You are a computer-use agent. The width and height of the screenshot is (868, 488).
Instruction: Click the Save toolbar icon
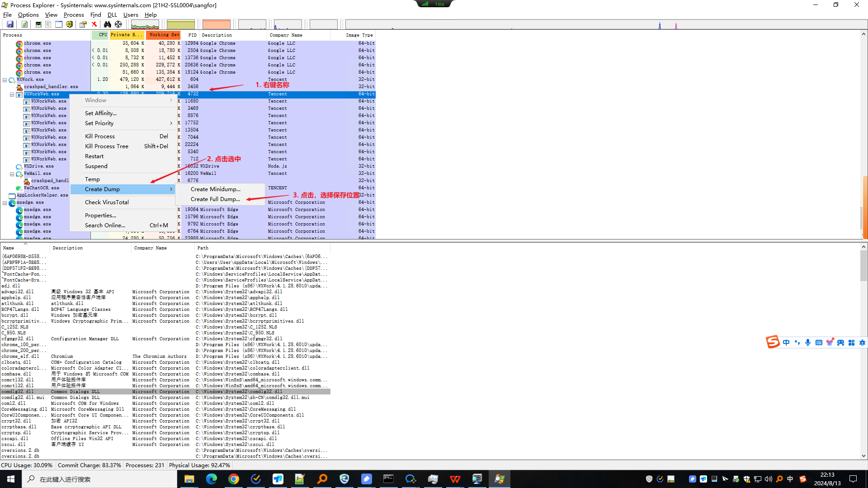(x=10, y=24)
